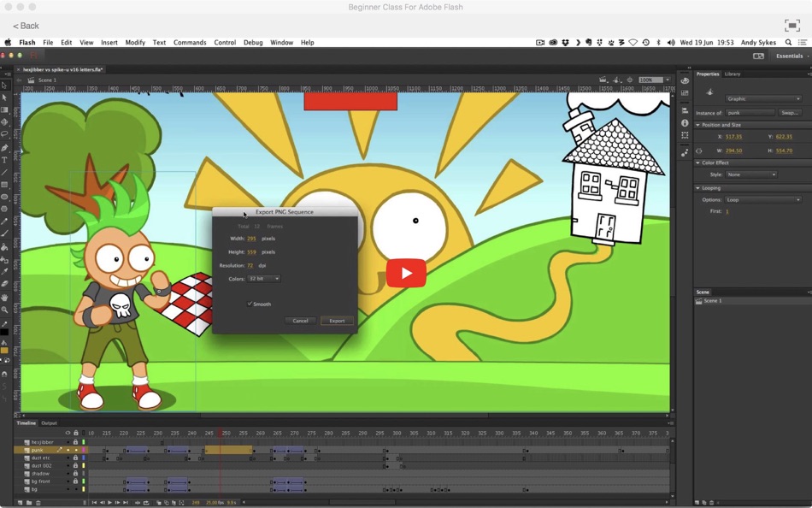Image resolution: width=812 pixels, height=508 pixels.
Task: Toggle lock on bg front layer
Action: point(75,481)
